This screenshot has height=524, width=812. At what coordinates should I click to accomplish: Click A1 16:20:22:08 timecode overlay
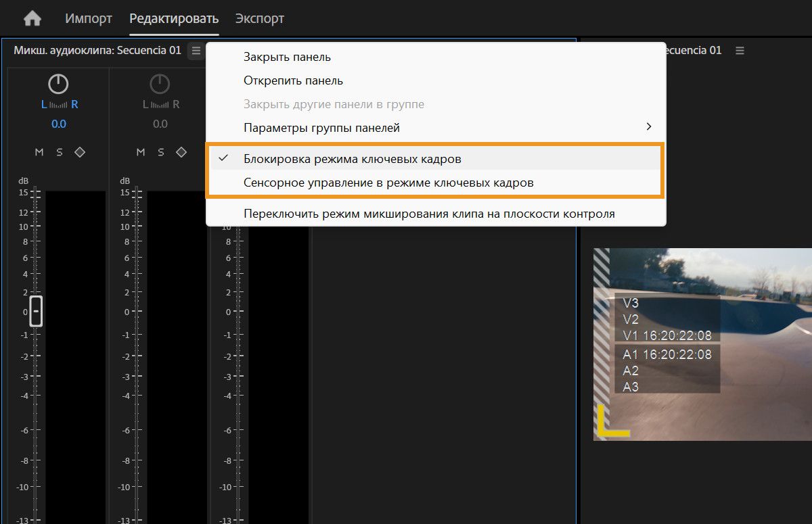(x=667, y=354)
